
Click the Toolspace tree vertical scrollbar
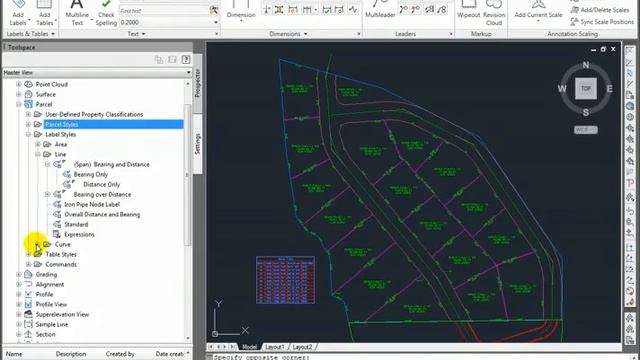[188, 176]
